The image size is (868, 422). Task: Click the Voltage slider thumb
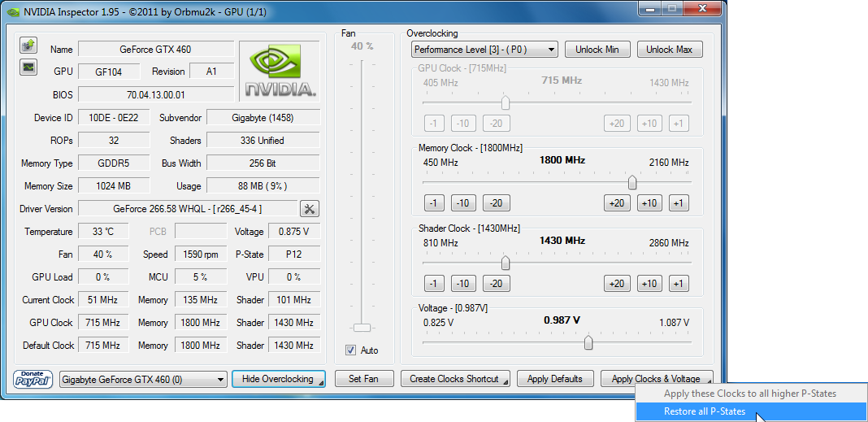(x=588, y=343)
